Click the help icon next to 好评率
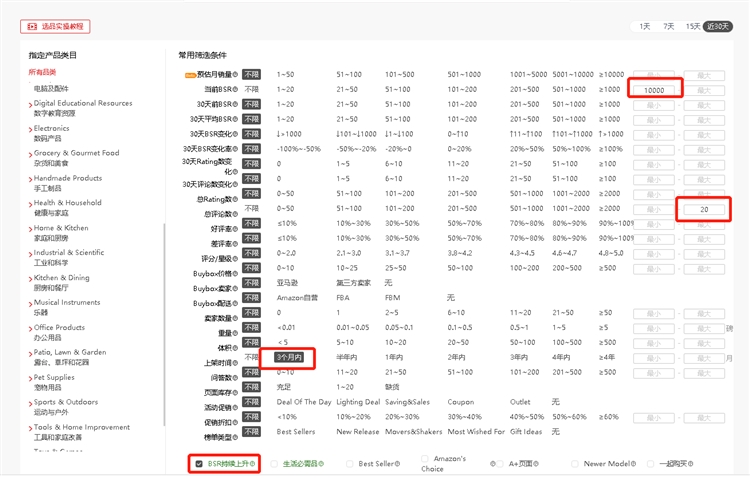The image size is (750, 478). [235, 229]
